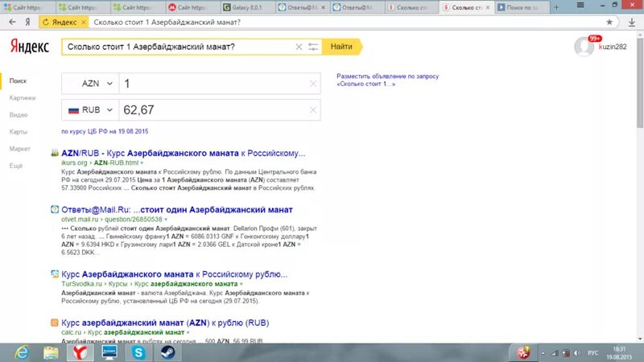Click the user avatar with 99+ badge

(584, 47)
